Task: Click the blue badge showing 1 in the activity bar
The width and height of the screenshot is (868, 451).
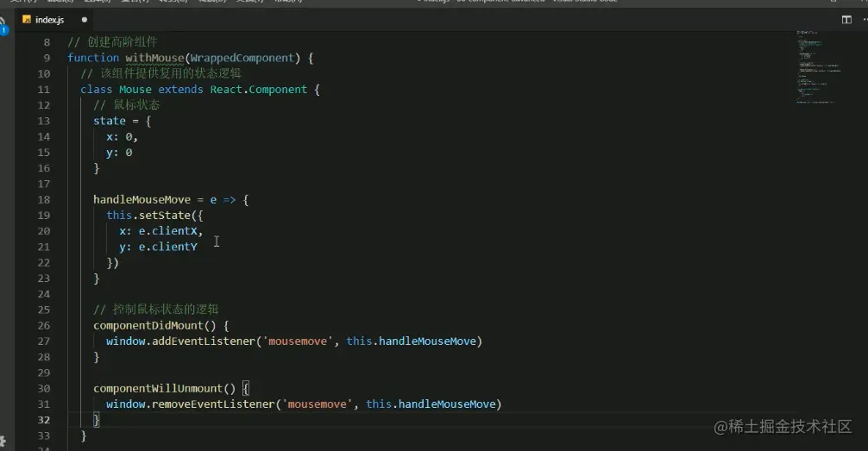Action: point(3,30)
